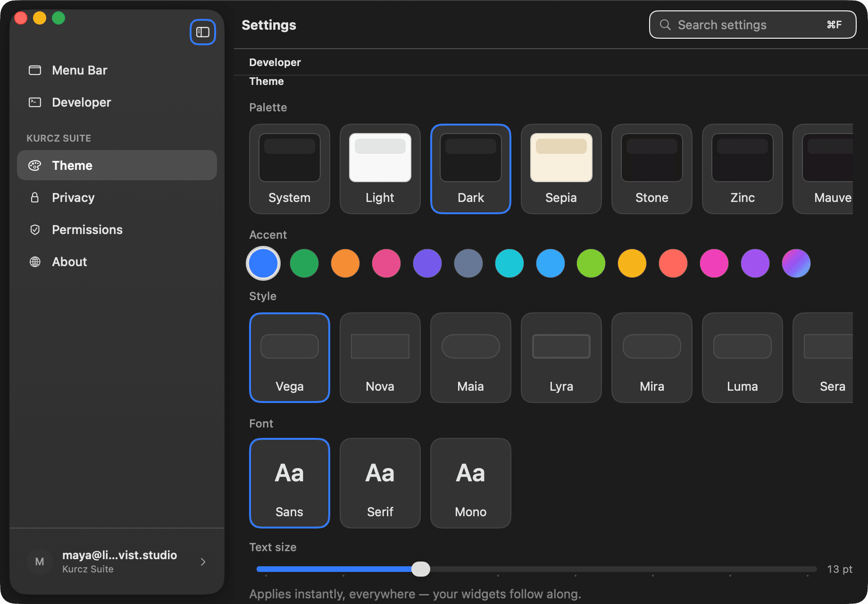Select the indigo accent color

427,263
